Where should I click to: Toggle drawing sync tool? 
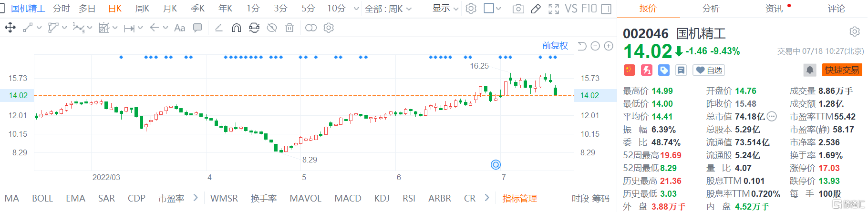(254, 28)
